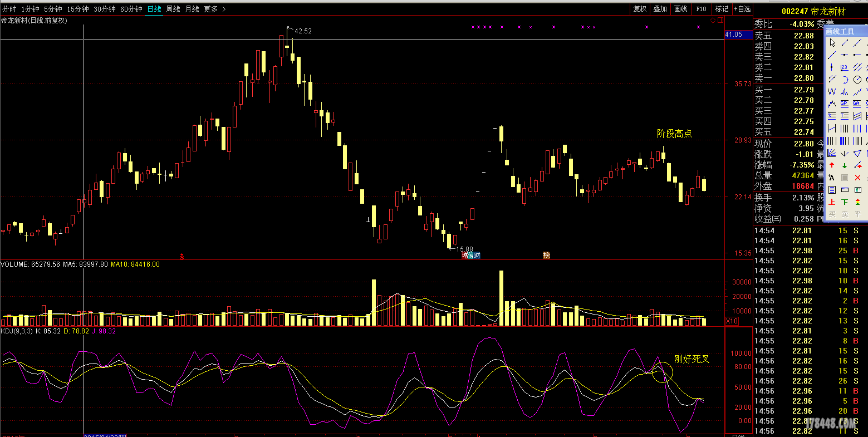
Task: Open the ruler measurement tool
Action: click(x=845, y=190)
